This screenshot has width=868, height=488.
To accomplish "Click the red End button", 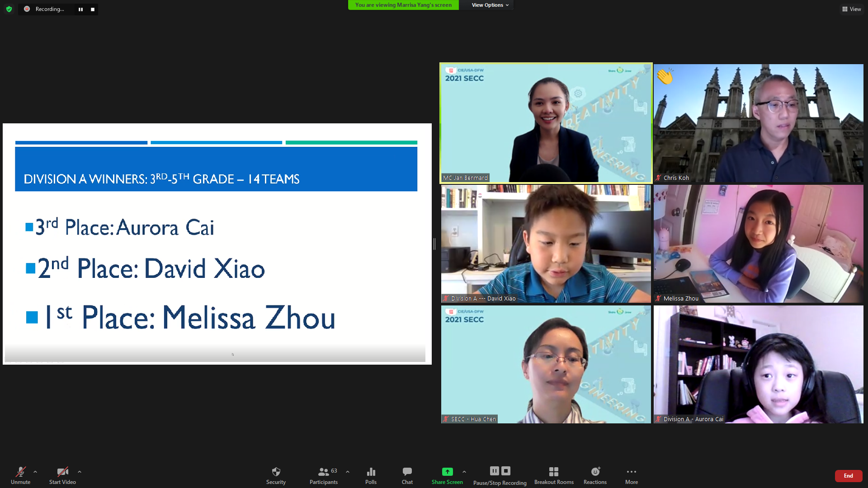I will pyautogui.click(x=849, y=476).
